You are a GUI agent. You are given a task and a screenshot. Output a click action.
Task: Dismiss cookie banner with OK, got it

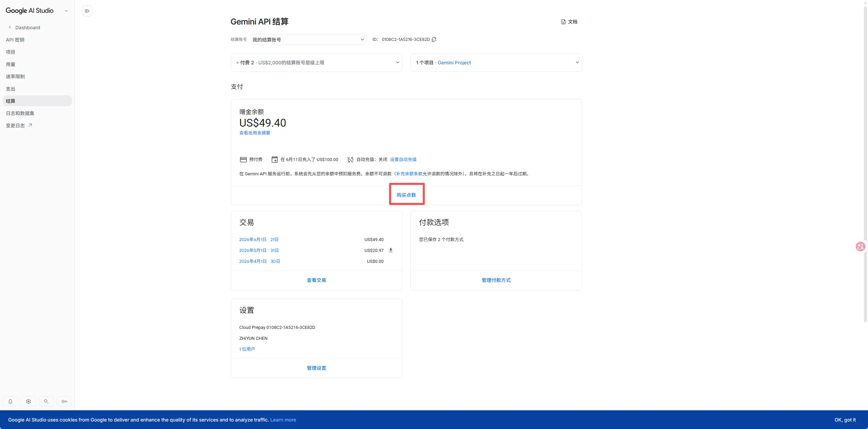[x=845, y=420]
